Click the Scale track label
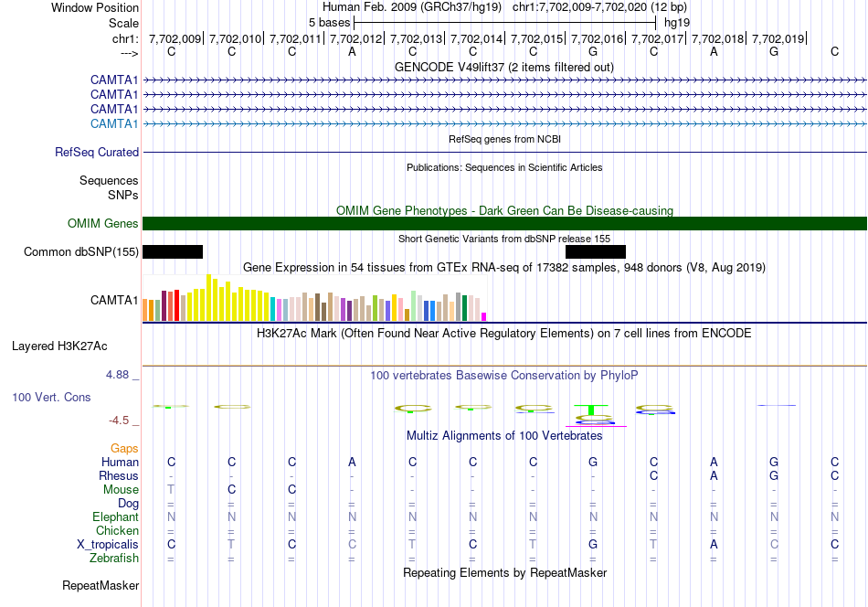 [x=123, y=23]
